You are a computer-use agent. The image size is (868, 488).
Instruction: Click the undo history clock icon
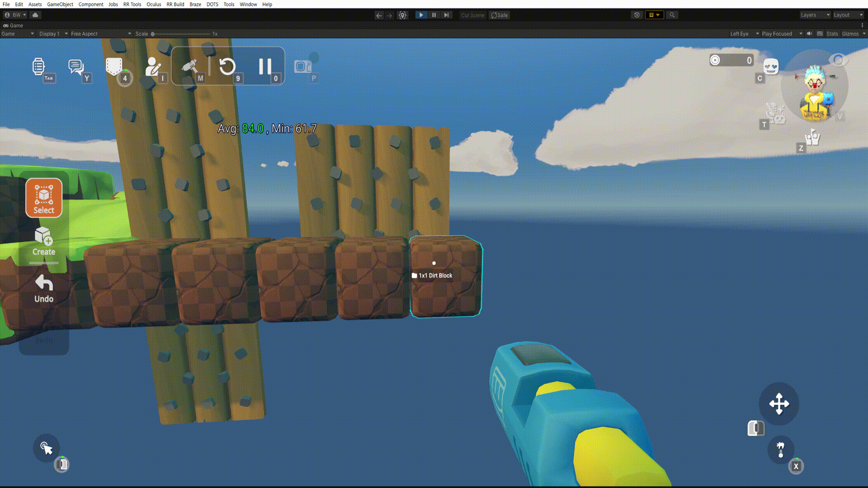pyautogui.click(x=637, y=15)
